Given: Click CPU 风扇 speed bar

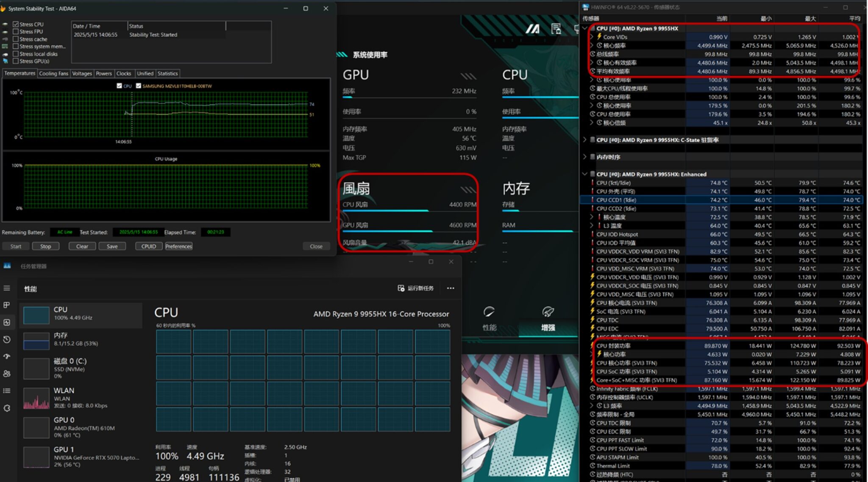Looking at the screenshot, I should [409, 211].
